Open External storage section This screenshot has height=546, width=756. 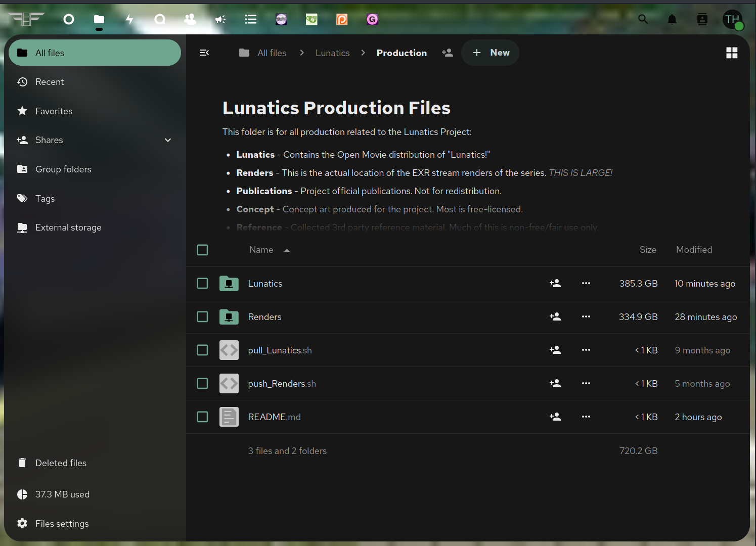pyautogui.click(x=68, y=227)
